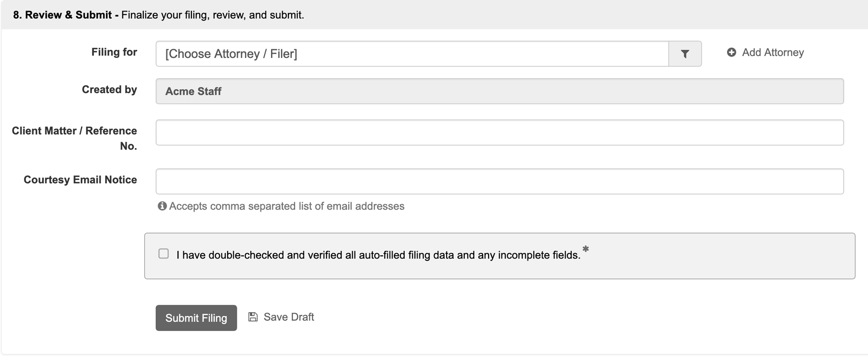
Task: Click the filter funnel icon beside Filing for
Action: [x=685, y=54]
